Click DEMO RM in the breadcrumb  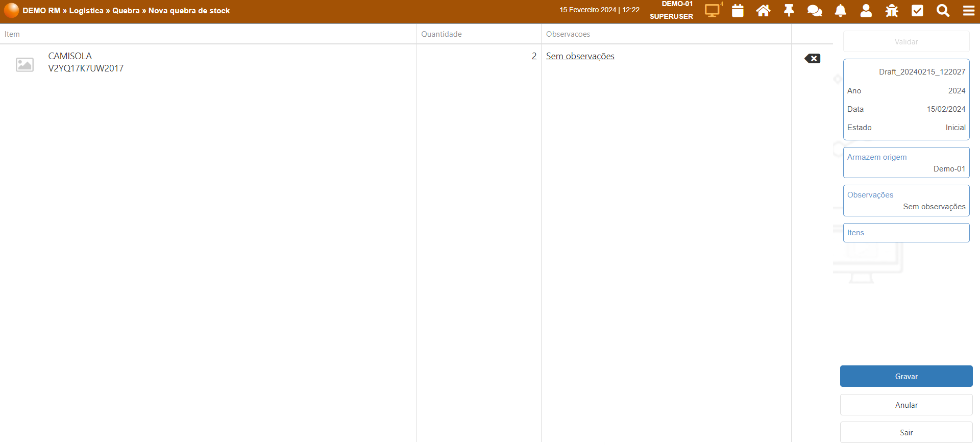click(41, 11)
